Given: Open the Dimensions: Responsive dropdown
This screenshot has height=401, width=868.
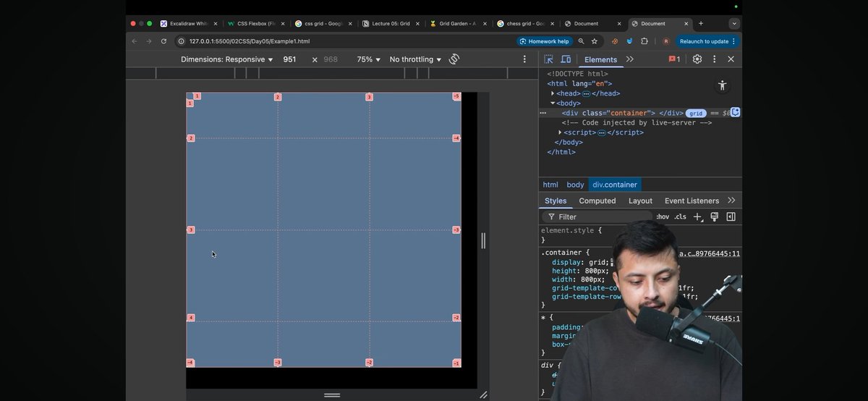Looking at the screenshot, I should pyautogui.click(x=227, y=59).
